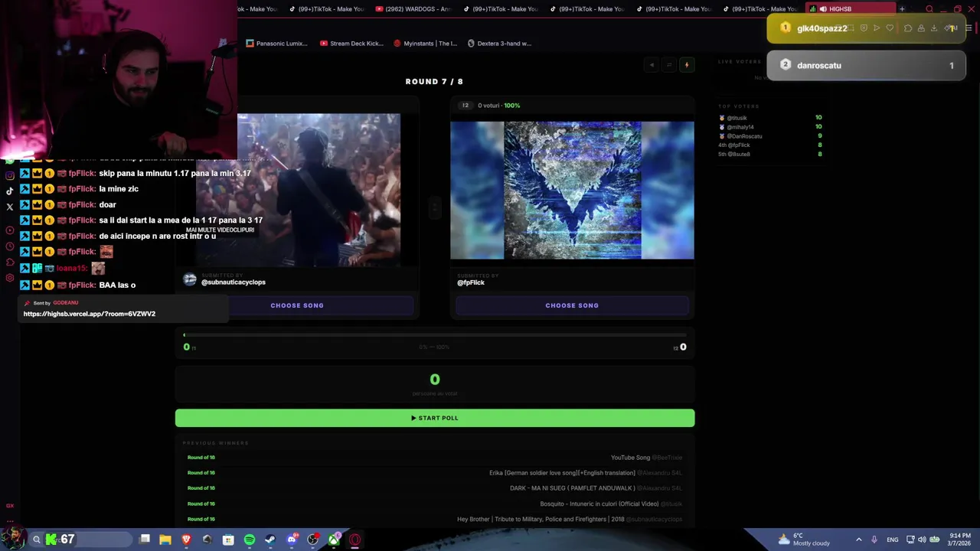
Task: Open Spotify from the taskbar
Action: 250,540
